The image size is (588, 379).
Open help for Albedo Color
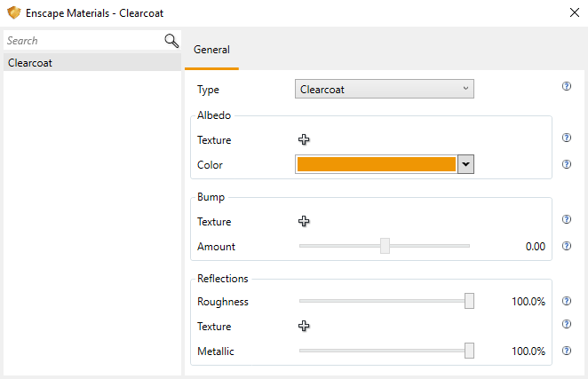(567, 164)
